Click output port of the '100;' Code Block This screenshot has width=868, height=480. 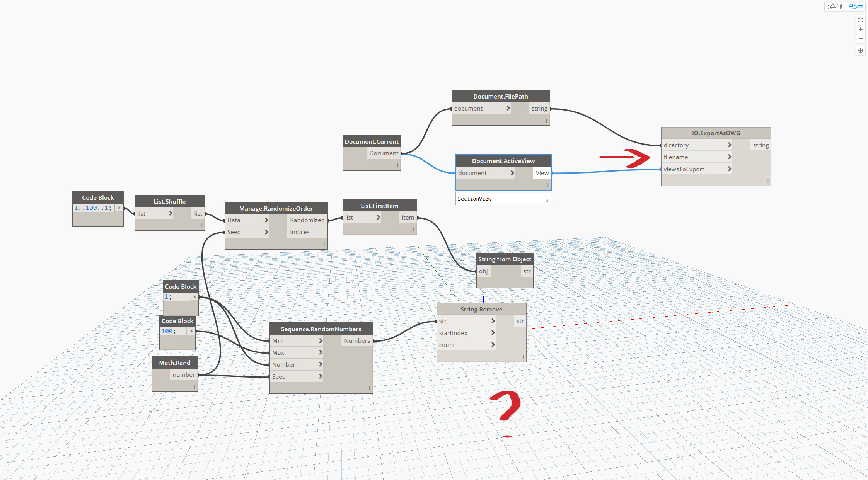191,331
